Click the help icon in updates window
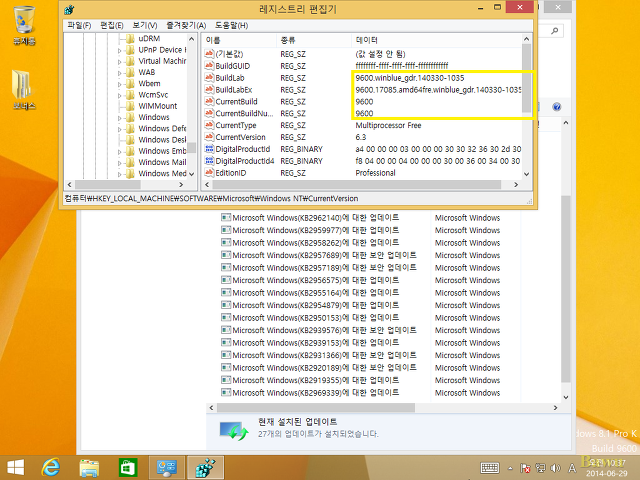Viewport: 640px width, 480px height. click(556, 107)
